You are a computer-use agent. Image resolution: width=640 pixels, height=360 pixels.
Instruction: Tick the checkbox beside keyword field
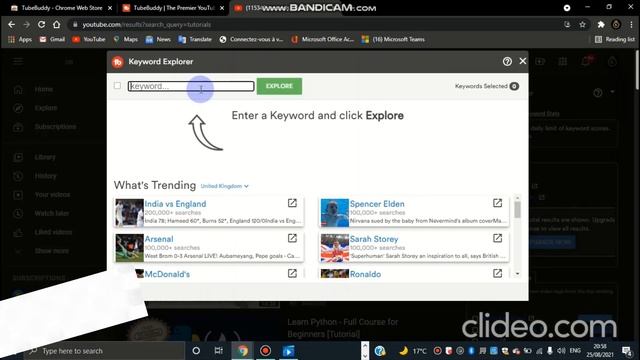(118, 86)
